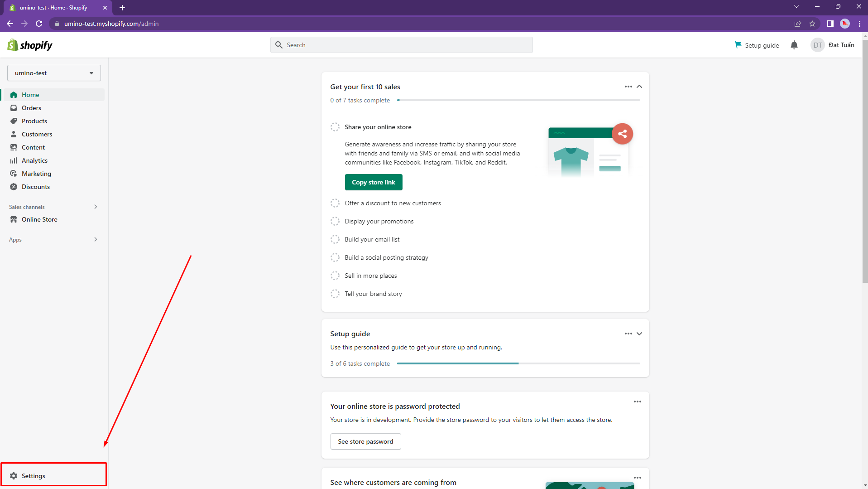Screen dimensions: 868x489
Task: Open the umino-test store switcher dropdown
Action: (54, 73)
